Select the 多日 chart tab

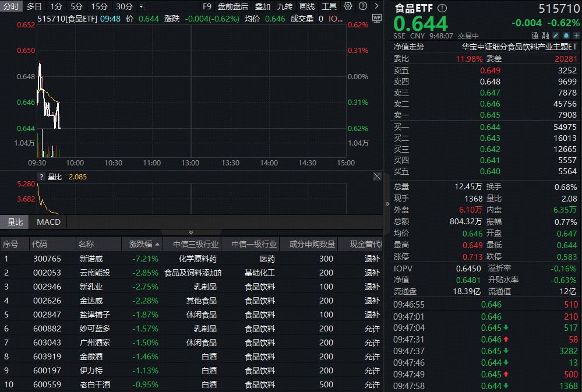(34, 6)
